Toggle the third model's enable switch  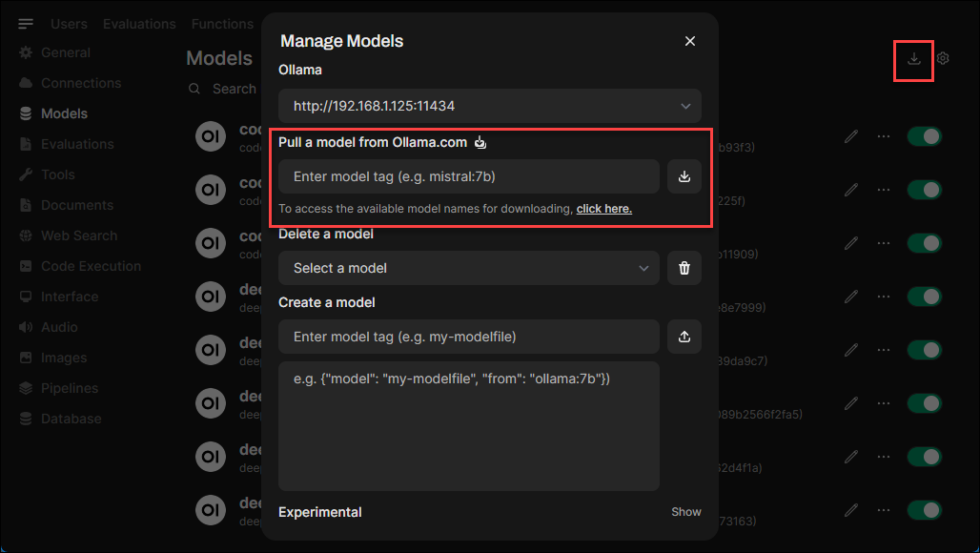tap(924, 244)
